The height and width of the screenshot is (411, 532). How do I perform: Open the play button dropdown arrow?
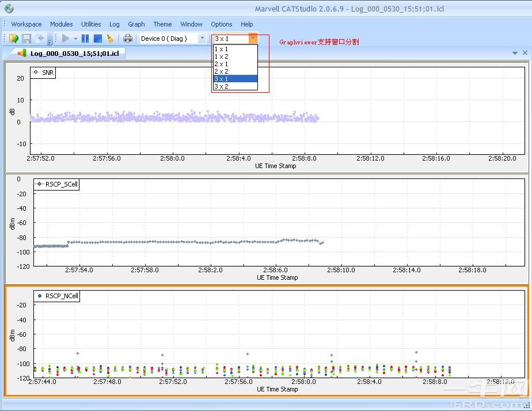click(x=75, y=39)
